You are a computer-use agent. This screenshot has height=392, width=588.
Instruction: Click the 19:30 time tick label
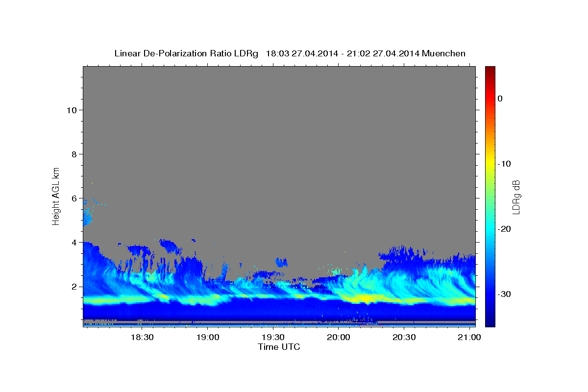[273, 338]
